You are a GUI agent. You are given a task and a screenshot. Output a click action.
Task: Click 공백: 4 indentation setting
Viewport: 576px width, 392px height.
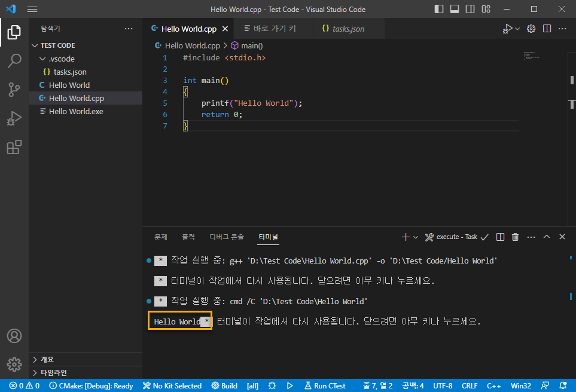413,386
